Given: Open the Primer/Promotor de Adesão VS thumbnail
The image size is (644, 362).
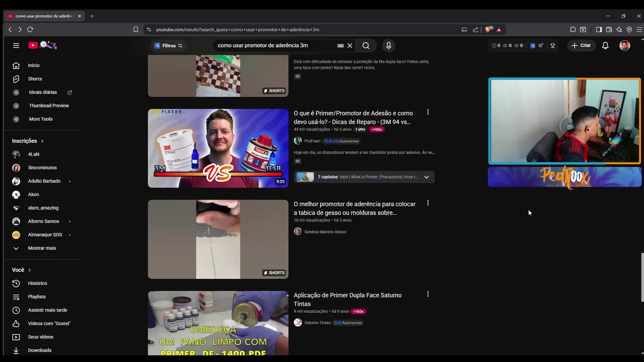Looking at the screenshot, I should 218,148.
